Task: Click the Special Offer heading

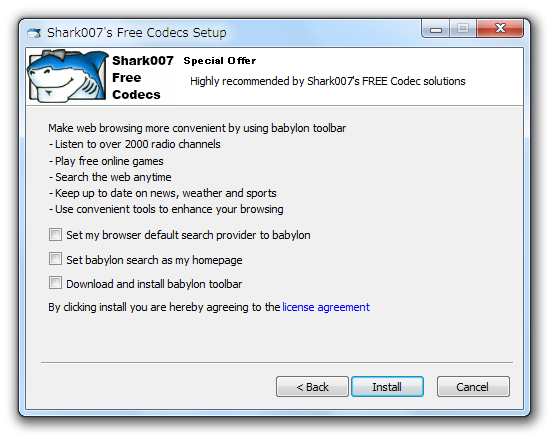Action: point(220,61)
